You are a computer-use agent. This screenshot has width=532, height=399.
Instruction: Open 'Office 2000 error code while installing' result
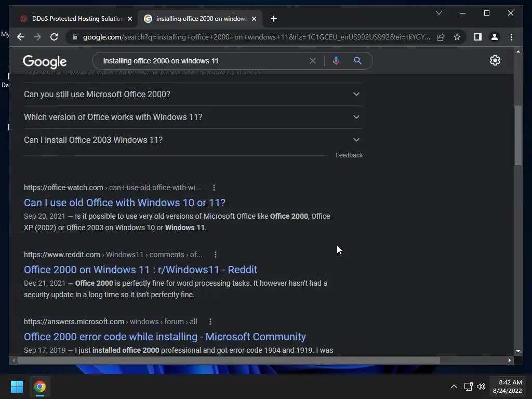click(x=165, y=337)
